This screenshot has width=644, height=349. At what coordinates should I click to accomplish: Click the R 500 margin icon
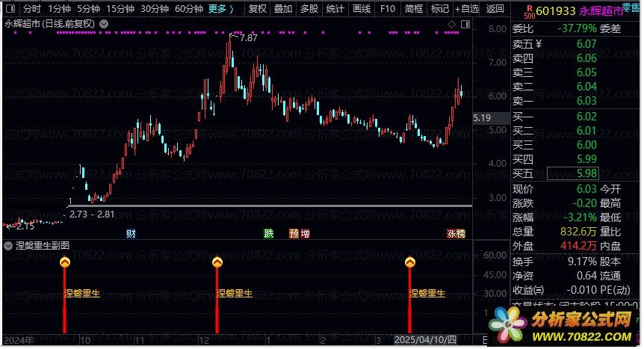click(x=530, y=12)
